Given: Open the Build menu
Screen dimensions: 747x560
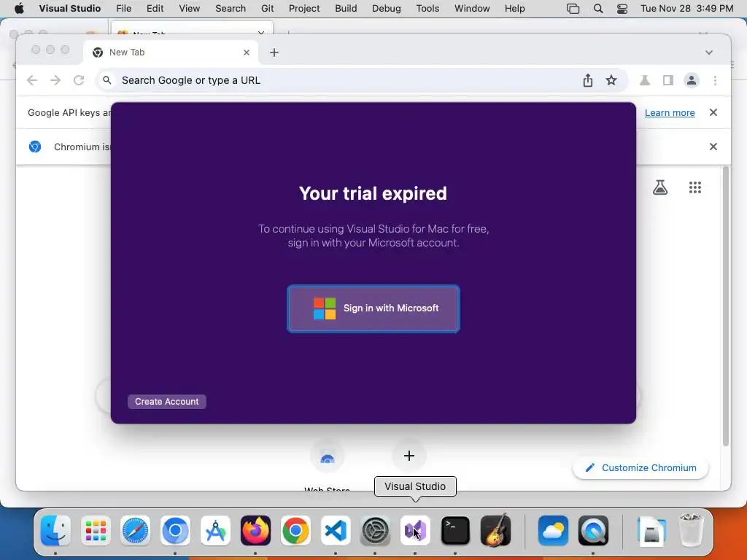Looking at the screenshot, I should pyautogui.click(x=346, y=9).
